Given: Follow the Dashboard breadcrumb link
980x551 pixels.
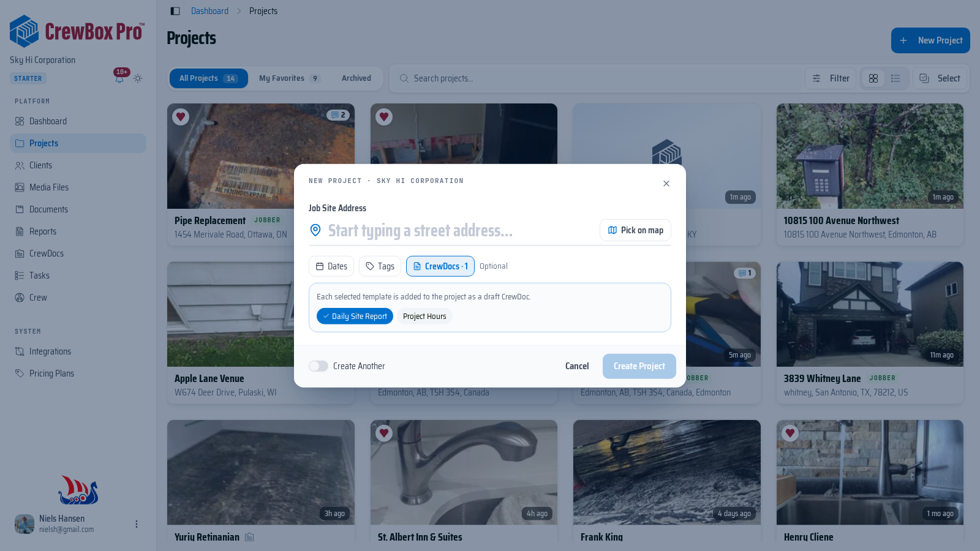Looking at the screenshot, I should click(x=209, y=11).
